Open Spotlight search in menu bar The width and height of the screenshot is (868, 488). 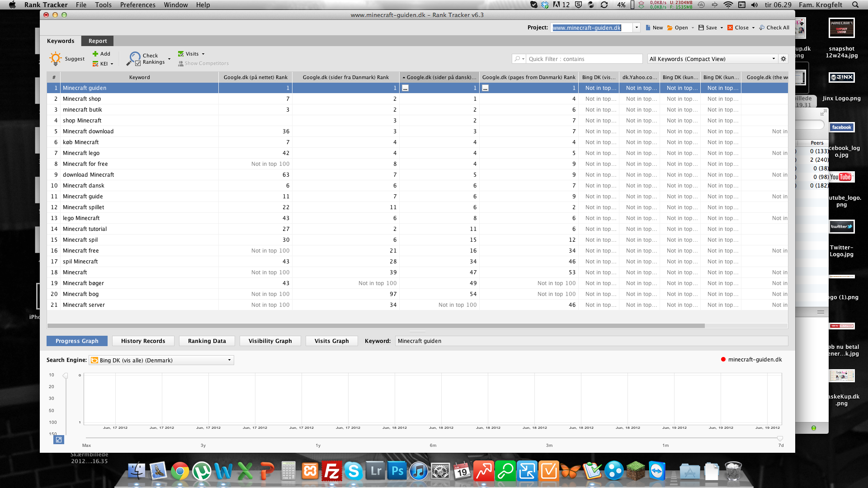point(855,5)
